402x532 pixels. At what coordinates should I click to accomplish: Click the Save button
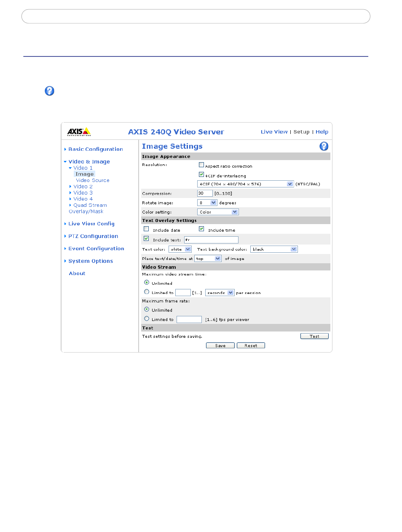click(220, 345)
